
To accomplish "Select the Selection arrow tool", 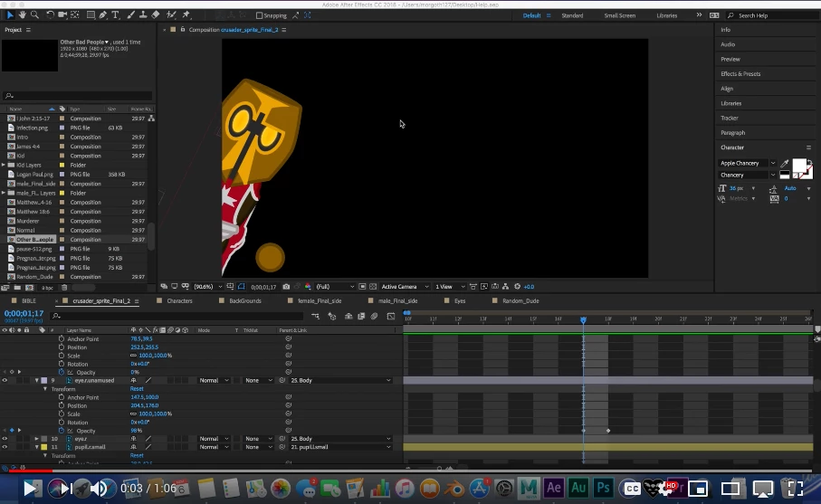I will click(9, 15).
